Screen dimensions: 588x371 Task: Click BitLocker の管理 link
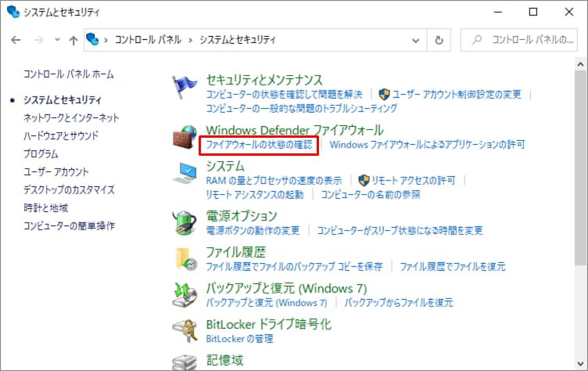coord(239,339)
